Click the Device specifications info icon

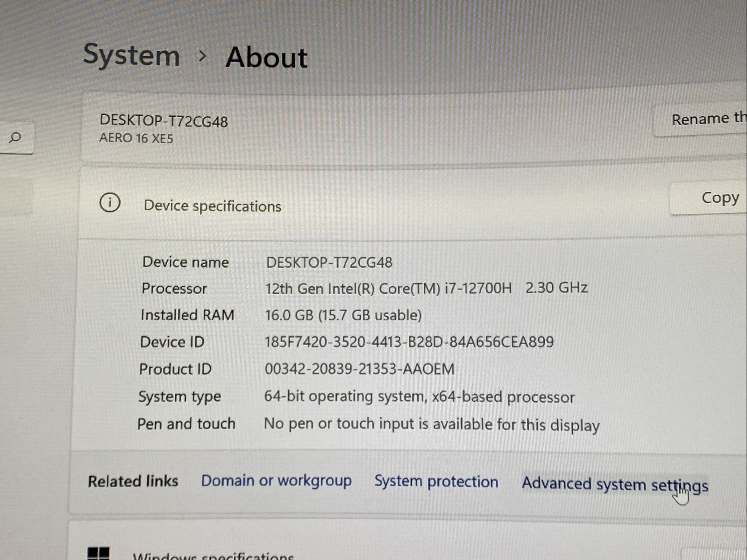(110, 203)
